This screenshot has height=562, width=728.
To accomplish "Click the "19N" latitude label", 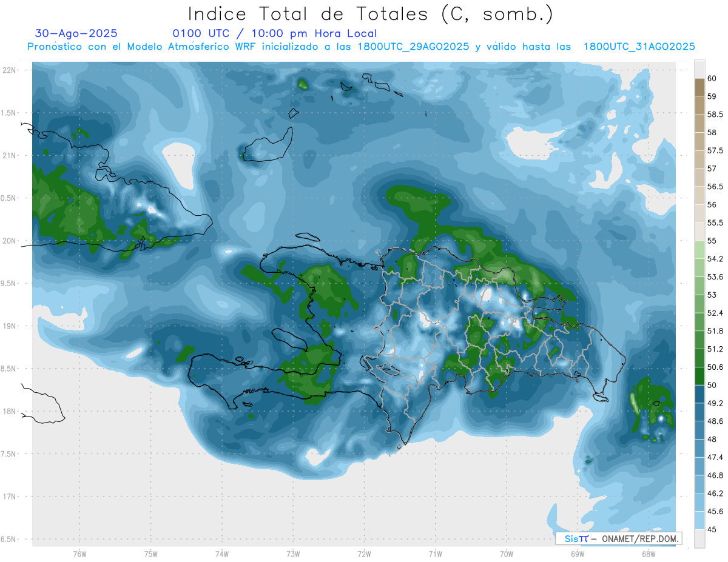I will point(10,326).
